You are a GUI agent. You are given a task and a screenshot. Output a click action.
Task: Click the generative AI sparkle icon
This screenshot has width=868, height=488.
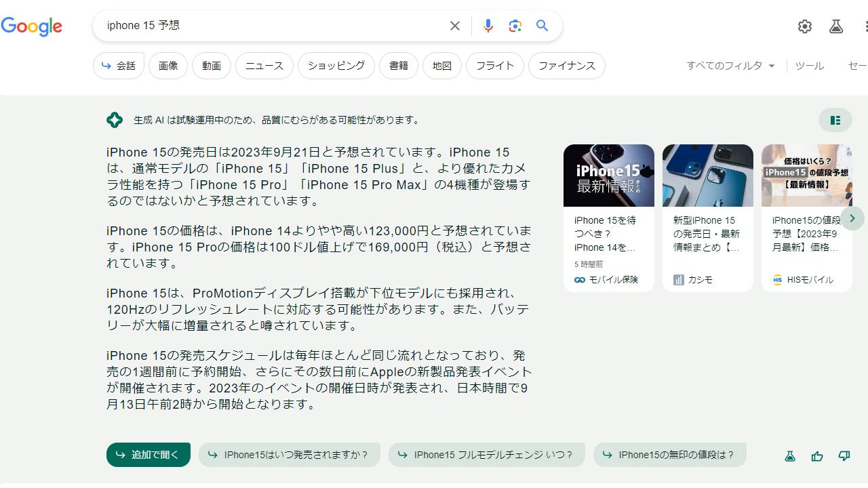pos(115,120)
